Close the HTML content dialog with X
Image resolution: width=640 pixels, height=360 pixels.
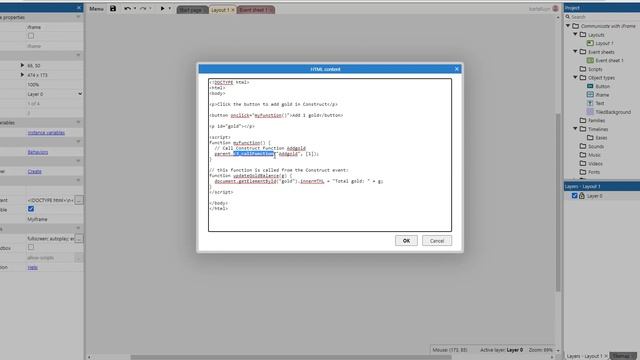pyautogui.click(x=457, y=69)
